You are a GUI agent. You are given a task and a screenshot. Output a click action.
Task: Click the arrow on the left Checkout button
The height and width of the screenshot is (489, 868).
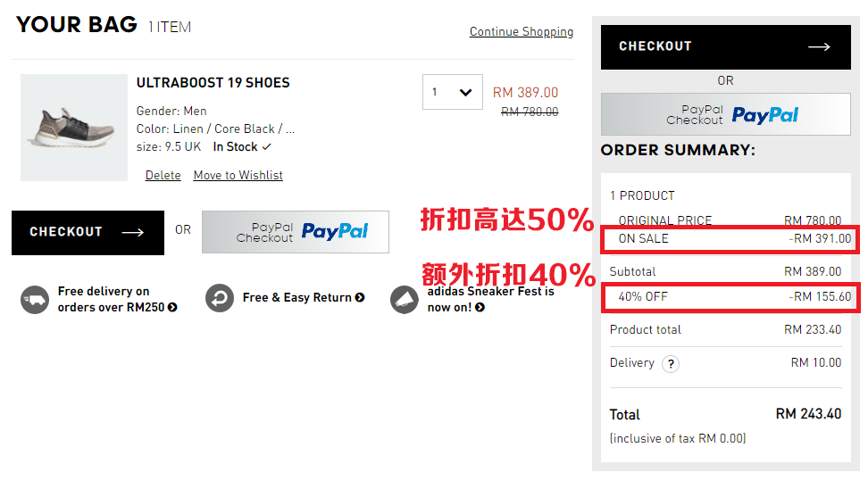133,232
